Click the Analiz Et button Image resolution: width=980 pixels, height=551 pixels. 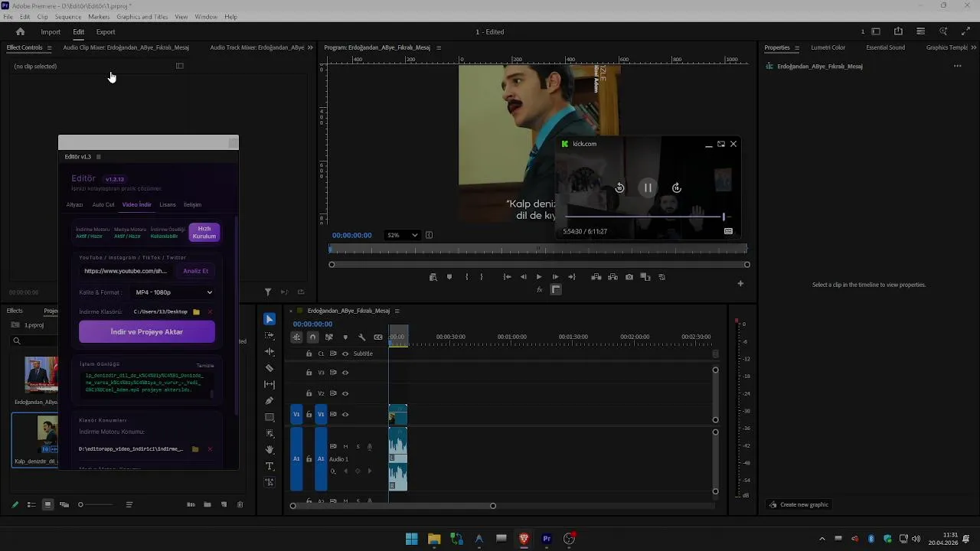(195, 271)
